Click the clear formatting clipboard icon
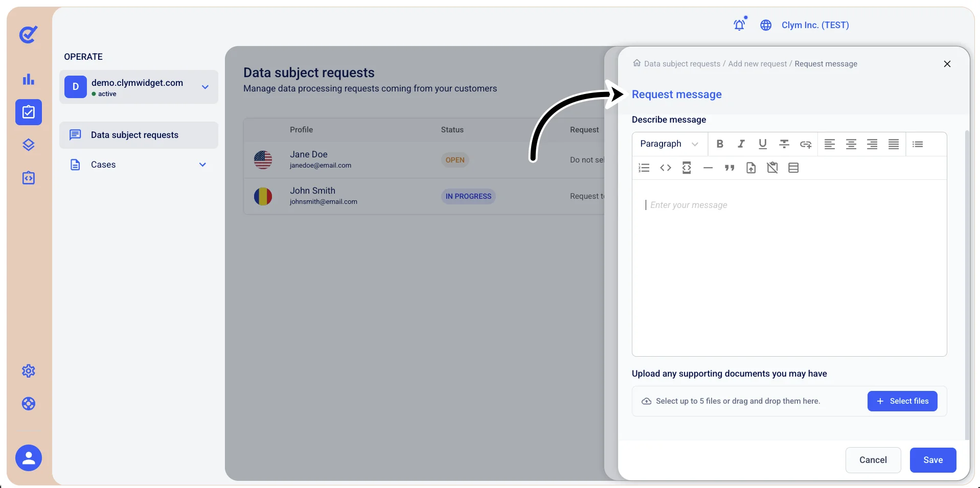 point(772,168)
